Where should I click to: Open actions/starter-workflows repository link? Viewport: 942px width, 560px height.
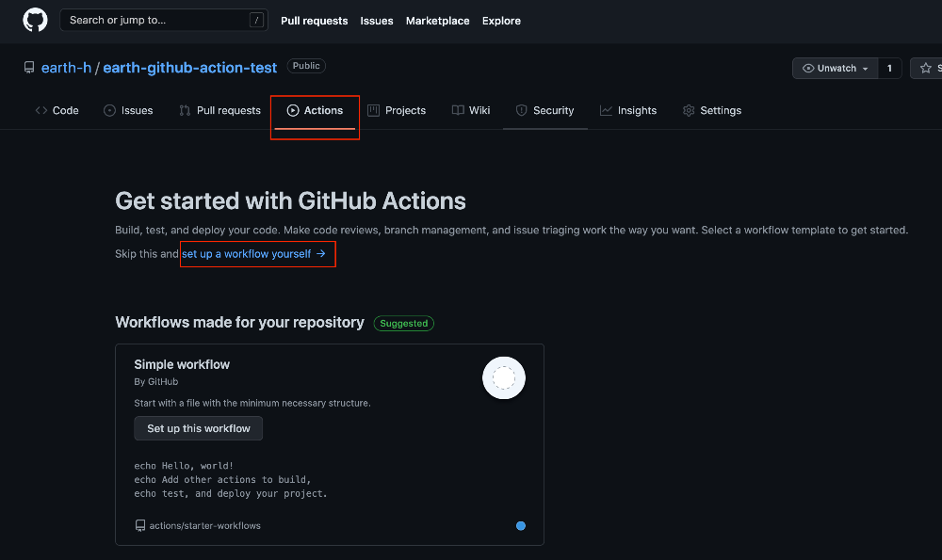click(x=204, y=526)
